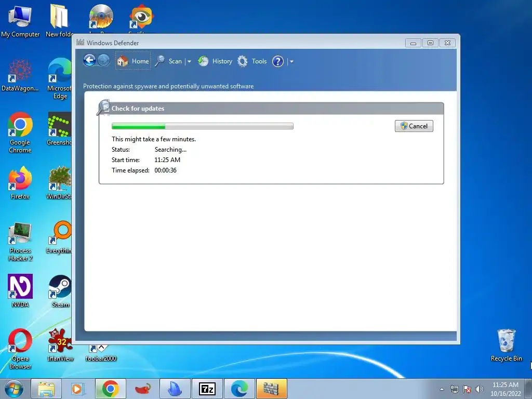Select the foobar2000 desktop shortcut

point(101,353)
